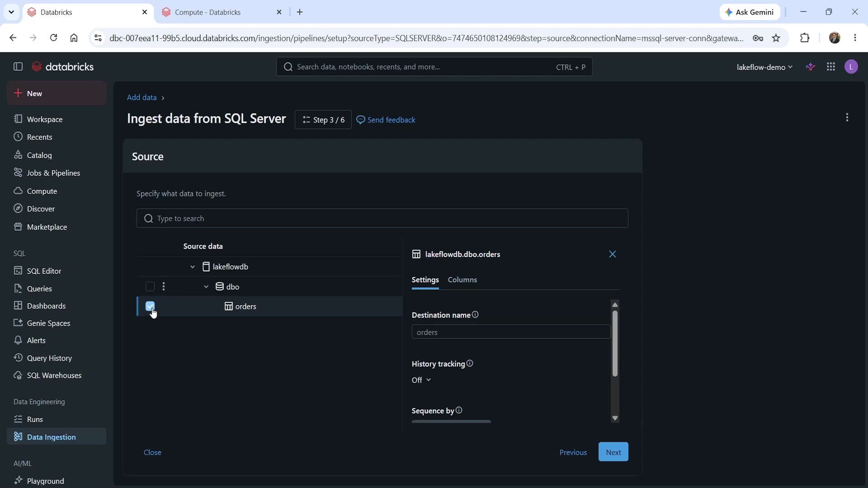Select the orders table row
This screenshot has height=488, width=868.
click(269, 306)
